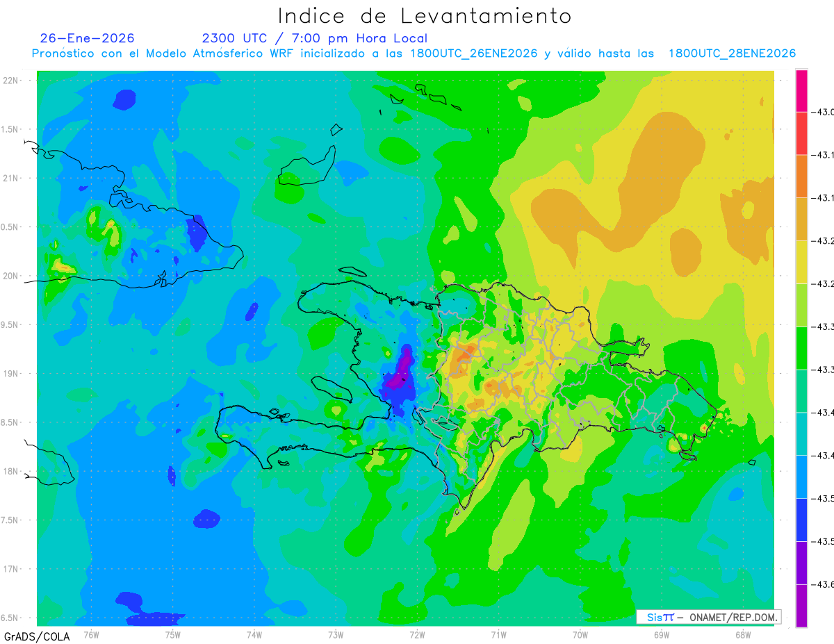Click the '22N' latitude label
Screen dimensions: 834x644
pos(12,81)
